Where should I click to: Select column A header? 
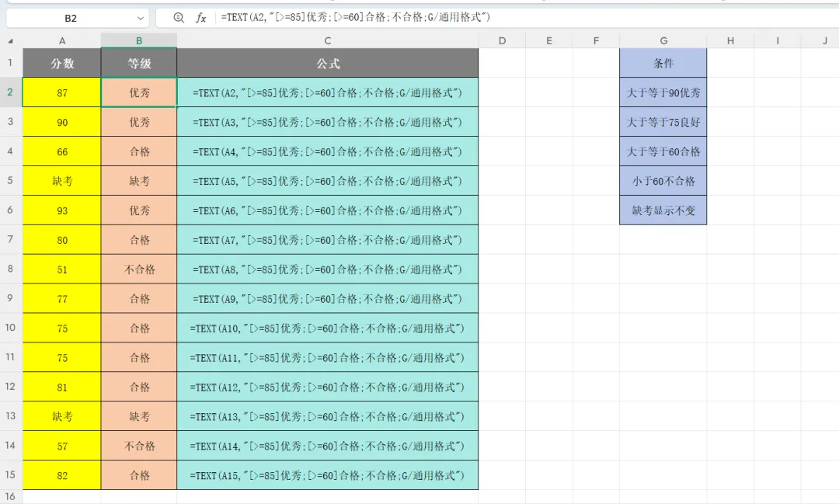[62, 40]
